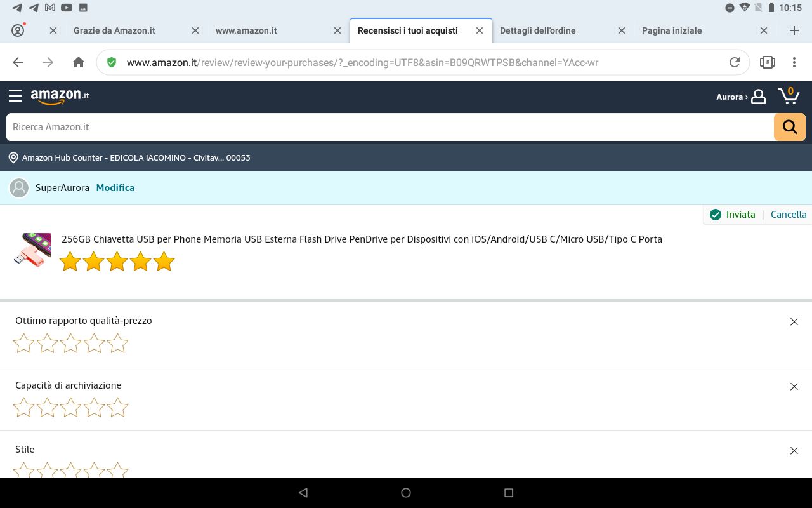Click the orange search magnifier button
The image size is (812, 508).
[789, 127]
